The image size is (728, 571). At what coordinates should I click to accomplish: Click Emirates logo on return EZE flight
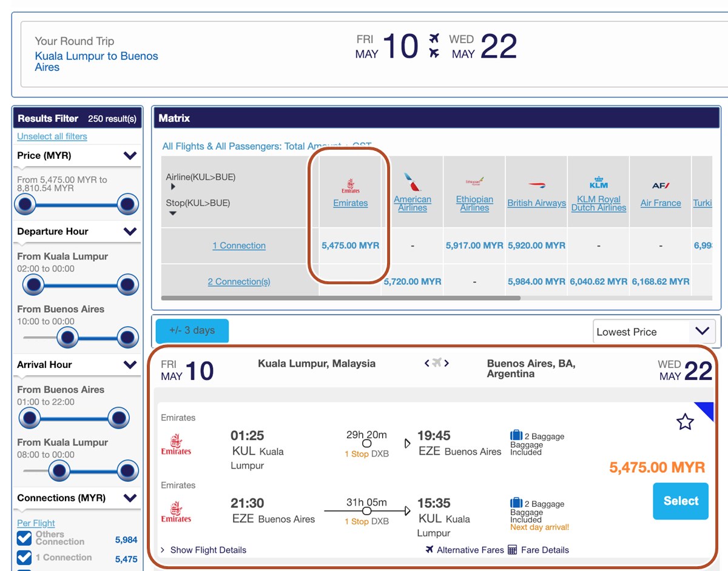(x=176, y=512)
